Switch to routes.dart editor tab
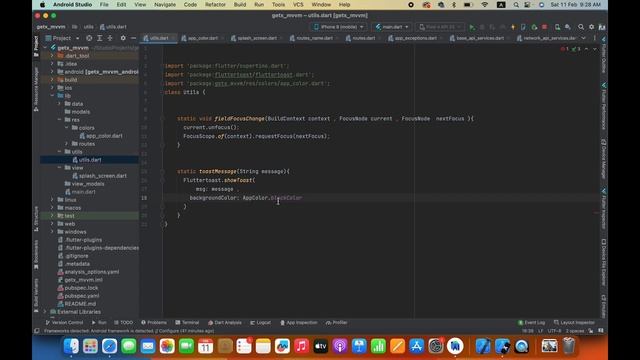Screen dimensions: 640x360 (x=361, y=38)
